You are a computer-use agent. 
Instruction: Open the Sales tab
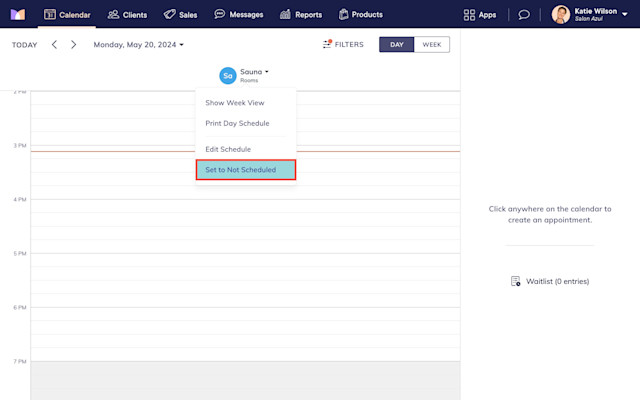[180, 15]
